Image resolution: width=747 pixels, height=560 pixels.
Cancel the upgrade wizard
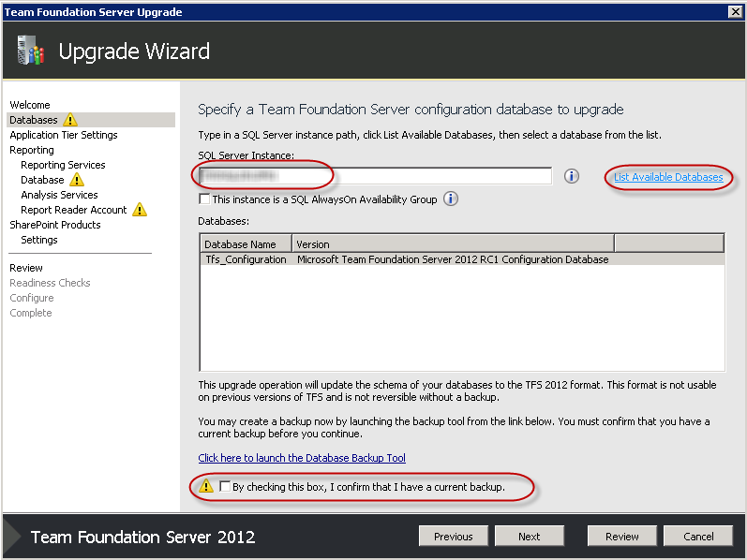click(x=698, y=537)
